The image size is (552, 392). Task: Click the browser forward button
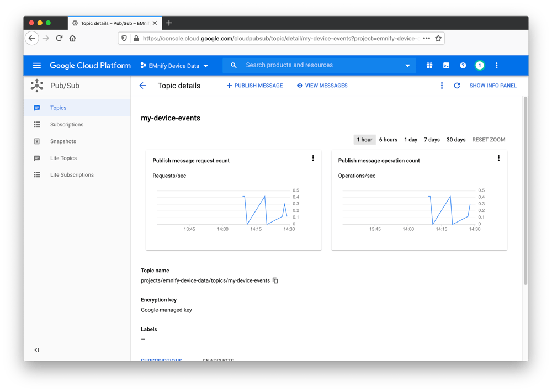tap(46, 38)
